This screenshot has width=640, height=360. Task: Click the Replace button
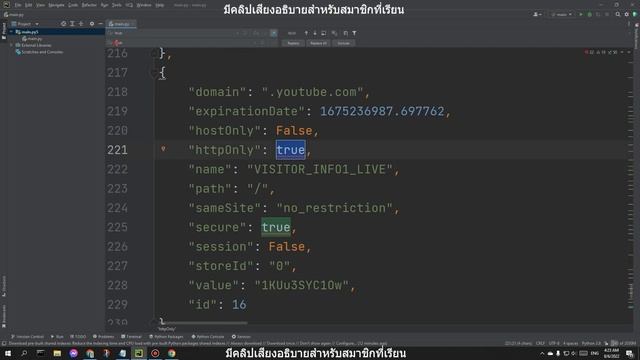tap(293, 43)
